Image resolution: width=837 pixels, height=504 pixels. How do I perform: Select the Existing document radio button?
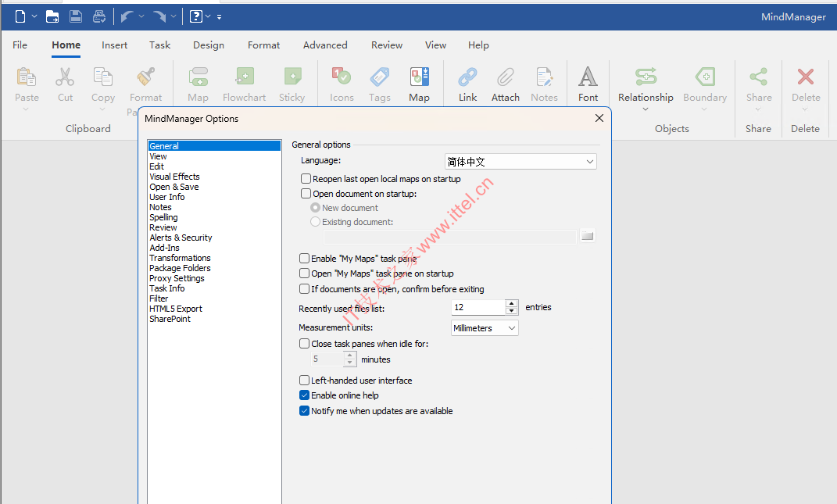pos(315,222)
